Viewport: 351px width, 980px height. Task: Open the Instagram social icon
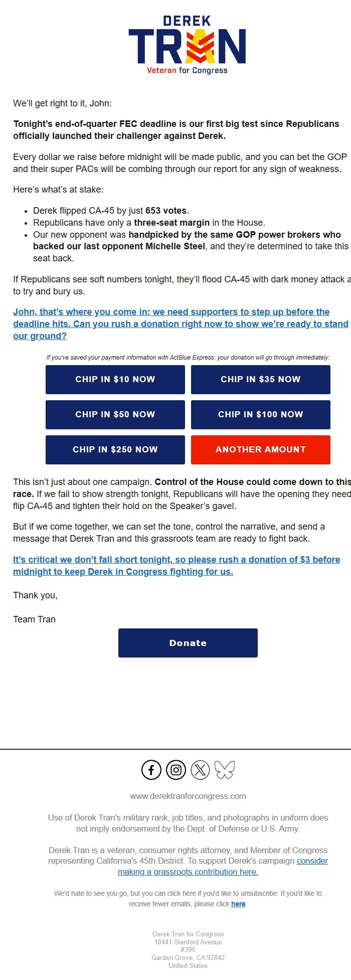(x=176, y=769)
